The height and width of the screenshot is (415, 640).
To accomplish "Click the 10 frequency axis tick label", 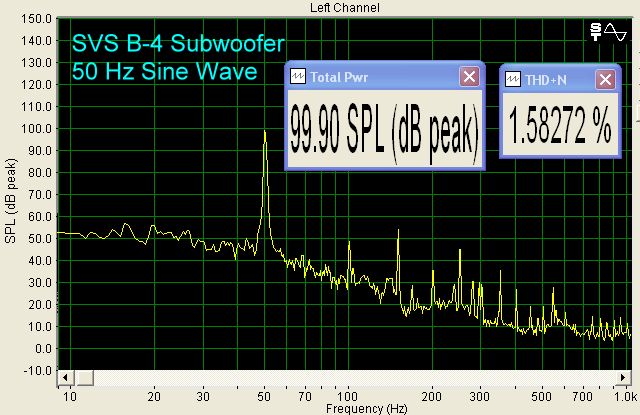I will [x=70, y=397].
